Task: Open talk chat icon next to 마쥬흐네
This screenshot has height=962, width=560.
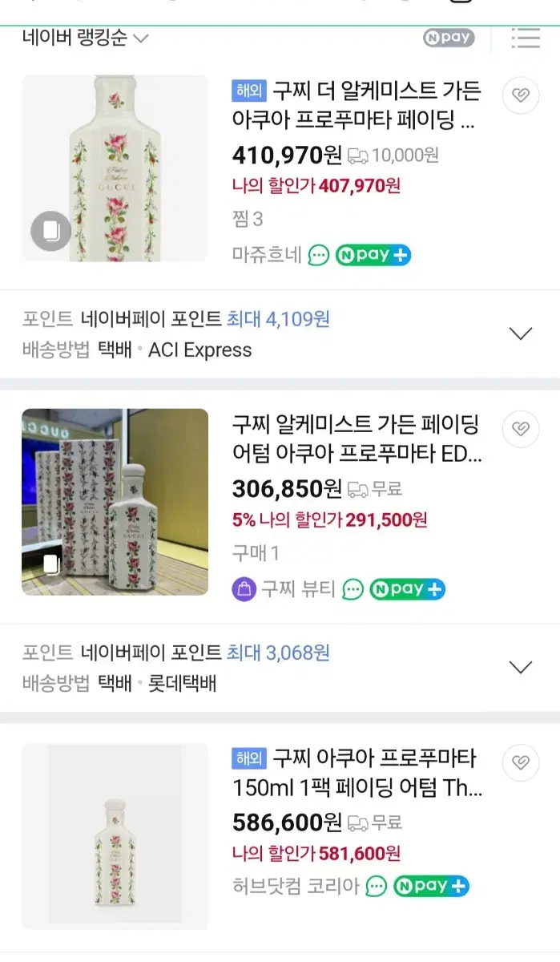Action: point(319,256)
